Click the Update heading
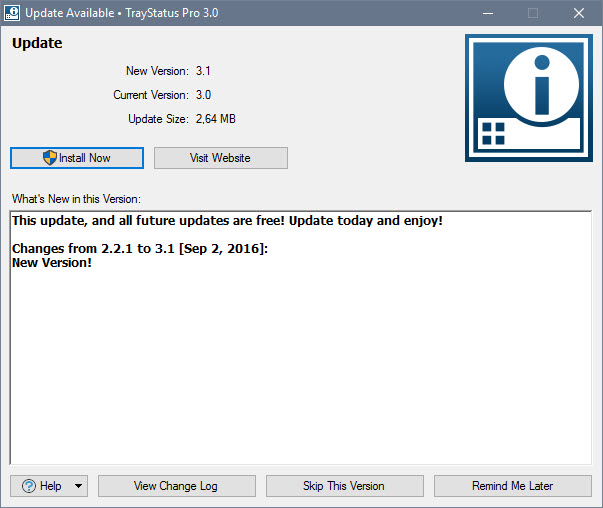This screenshot has width=603, height=508. point(37,43)
